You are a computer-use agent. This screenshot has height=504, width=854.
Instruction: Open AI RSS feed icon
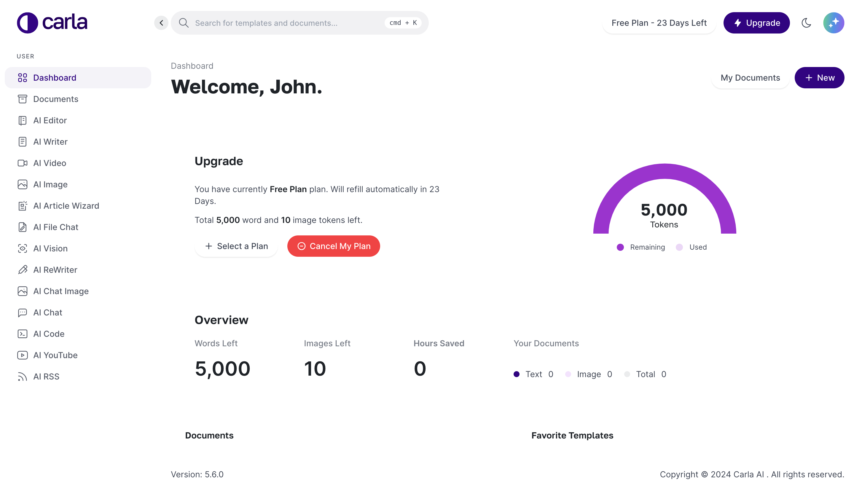[x=23, y=377]
